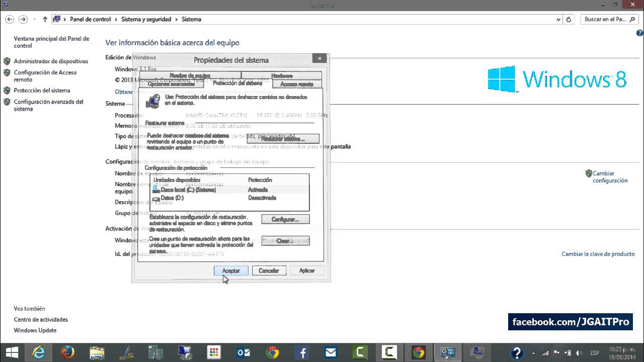The image size is (644, 362).
Task: Open the Mail app from taskbar
Action: [331, 352]
